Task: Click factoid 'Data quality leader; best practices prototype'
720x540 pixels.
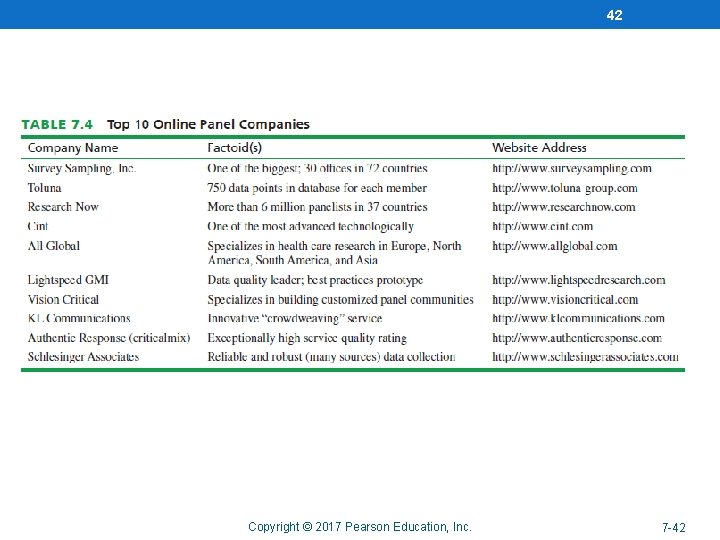Action: [x=315, y=280]
